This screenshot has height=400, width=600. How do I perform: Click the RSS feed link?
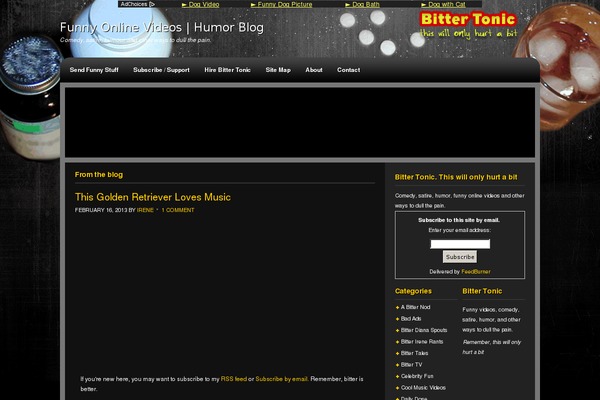coord(234,379)
